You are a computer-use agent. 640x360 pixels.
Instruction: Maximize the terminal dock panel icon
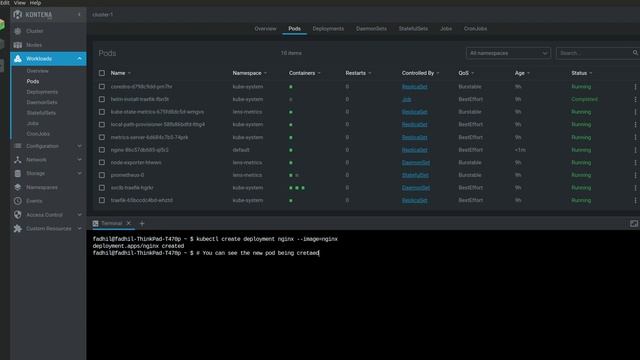634,224
